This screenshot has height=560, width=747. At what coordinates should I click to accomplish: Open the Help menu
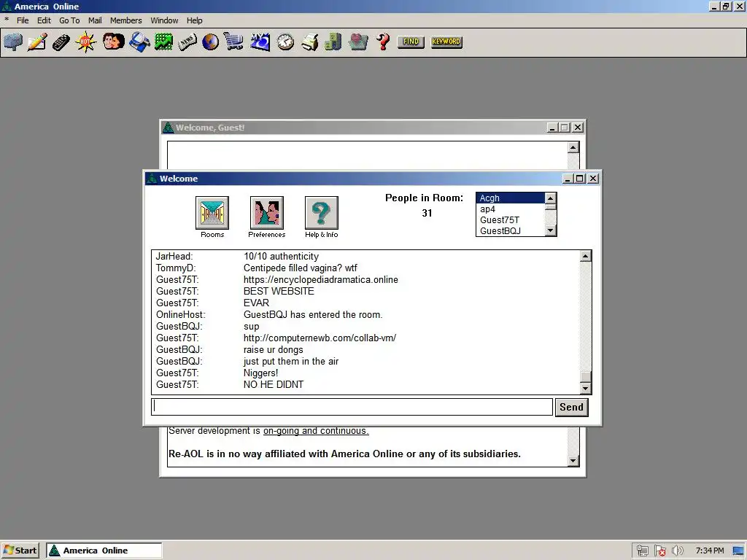coord(194,20)
